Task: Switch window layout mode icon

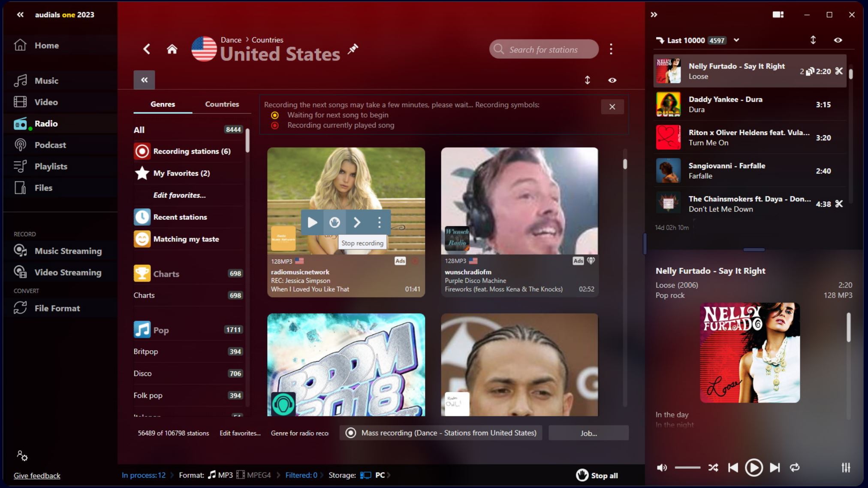Action: [x=778, y=15]
